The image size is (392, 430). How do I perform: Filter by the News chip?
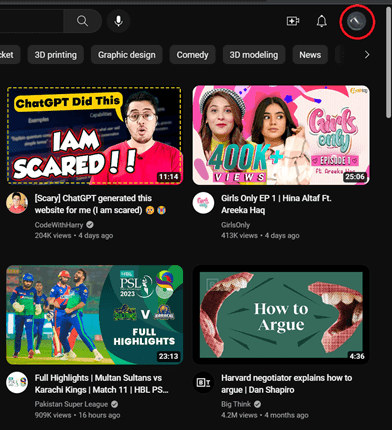(310, 55)
